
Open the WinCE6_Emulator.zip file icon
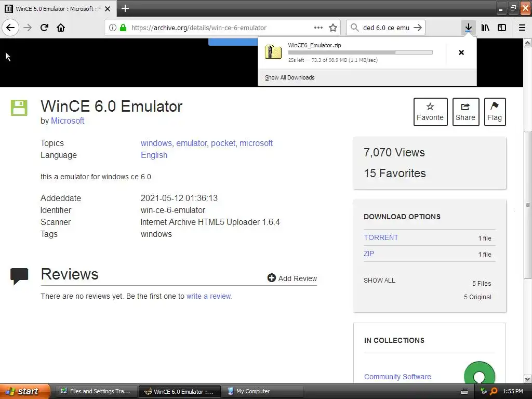pyautogui.click(x=273, y=52)
